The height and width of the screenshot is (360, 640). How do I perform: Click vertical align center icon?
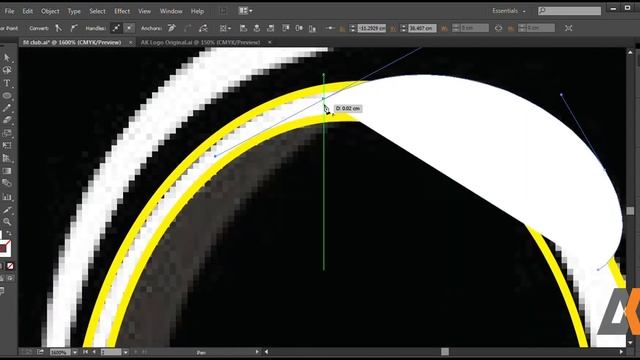(299, 28)
